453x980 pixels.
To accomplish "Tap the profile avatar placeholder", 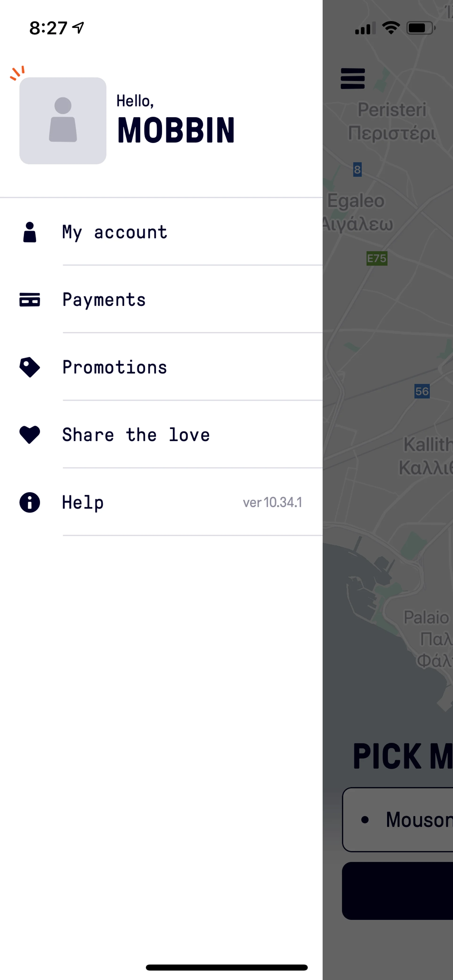I will [63, 121].
